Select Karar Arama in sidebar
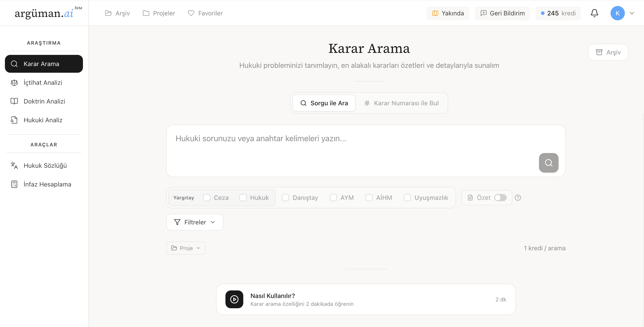Image resolution: width=644 pixels, height=327 pixels. (44, 64)
